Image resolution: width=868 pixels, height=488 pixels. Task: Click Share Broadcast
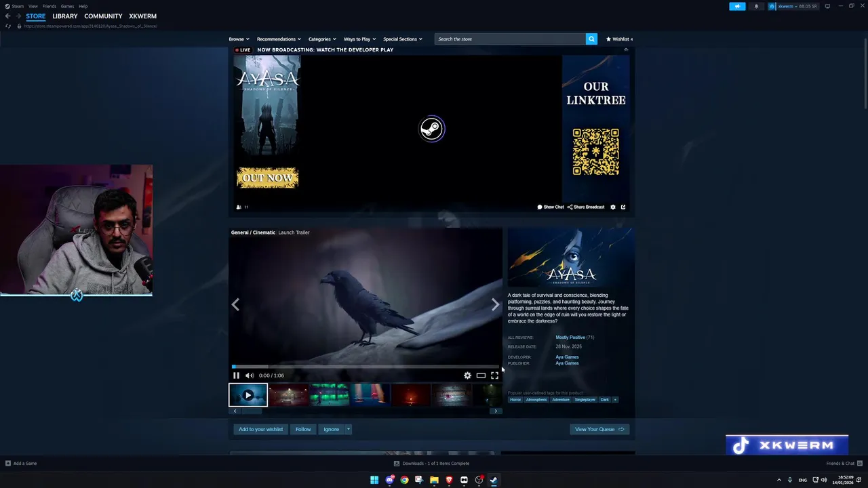pos(586,207)
